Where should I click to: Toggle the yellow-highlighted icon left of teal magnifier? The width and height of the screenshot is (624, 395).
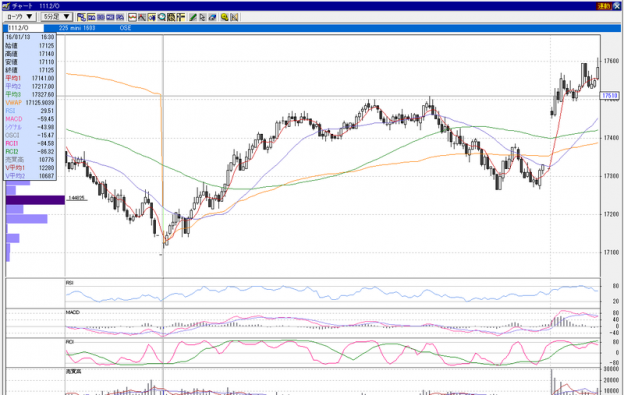click(x=152, y=17)
